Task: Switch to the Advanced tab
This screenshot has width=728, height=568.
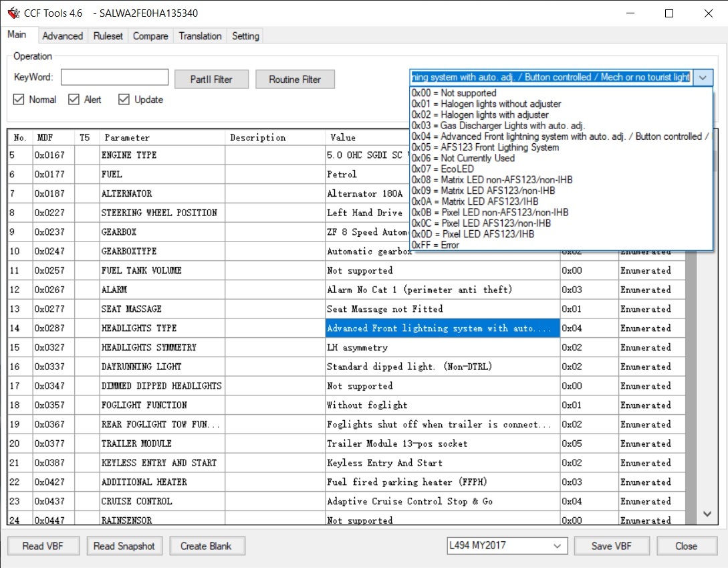Action: [x=62, y=35]
